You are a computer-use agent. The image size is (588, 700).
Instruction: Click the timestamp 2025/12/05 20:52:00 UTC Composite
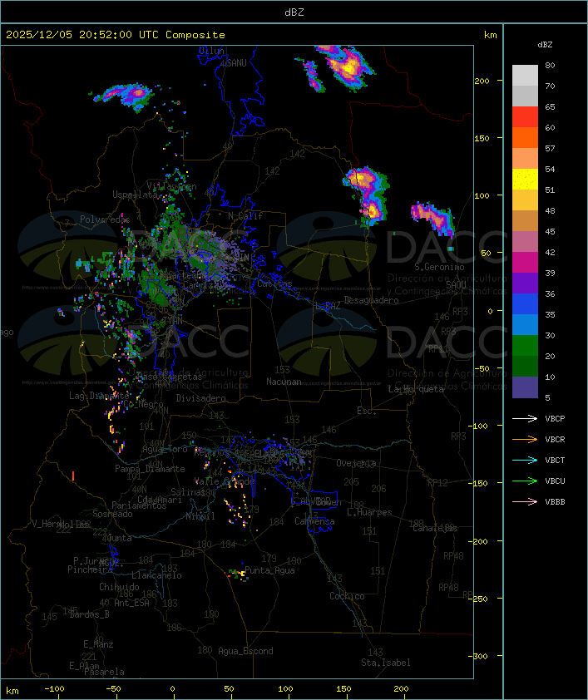click(x=116, y=35)
